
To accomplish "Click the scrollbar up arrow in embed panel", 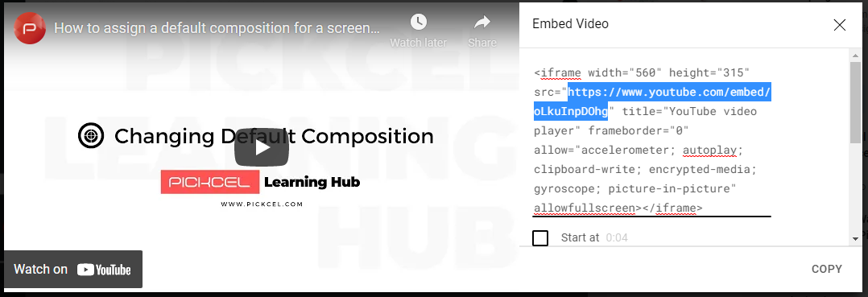I will (x=856, y=53).
